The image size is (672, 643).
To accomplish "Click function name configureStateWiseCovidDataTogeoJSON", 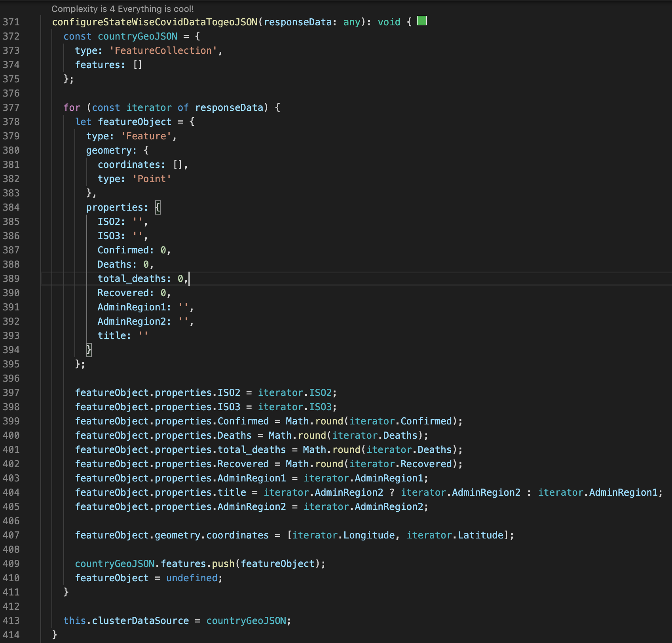I will (155, 22).
